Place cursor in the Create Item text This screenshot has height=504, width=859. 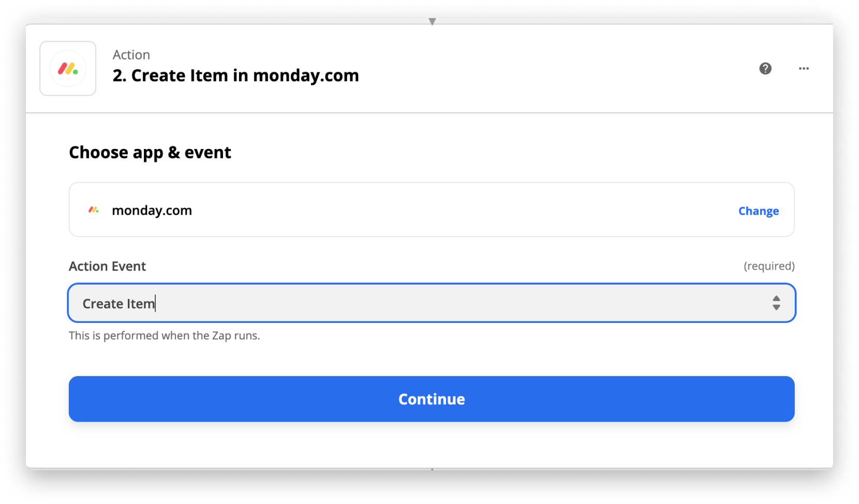(119, 304)
